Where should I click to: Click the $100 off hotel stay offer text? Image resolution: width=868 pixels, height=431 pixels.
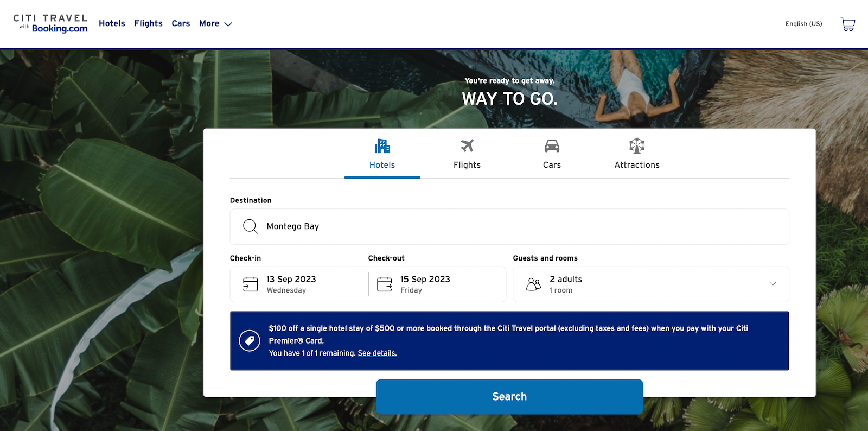508,334
